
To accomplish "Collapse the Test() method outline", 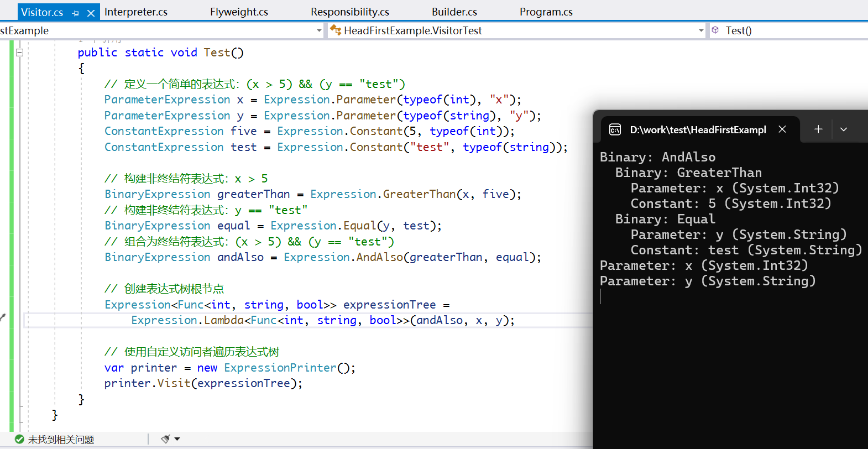I will click(19, 53).
